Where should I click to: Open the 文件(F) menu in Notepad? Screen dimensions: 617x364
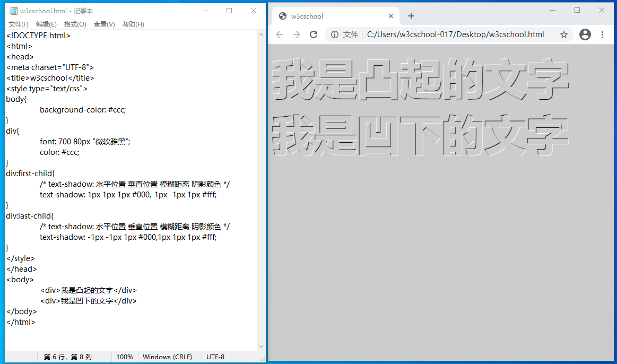(19, 24)
